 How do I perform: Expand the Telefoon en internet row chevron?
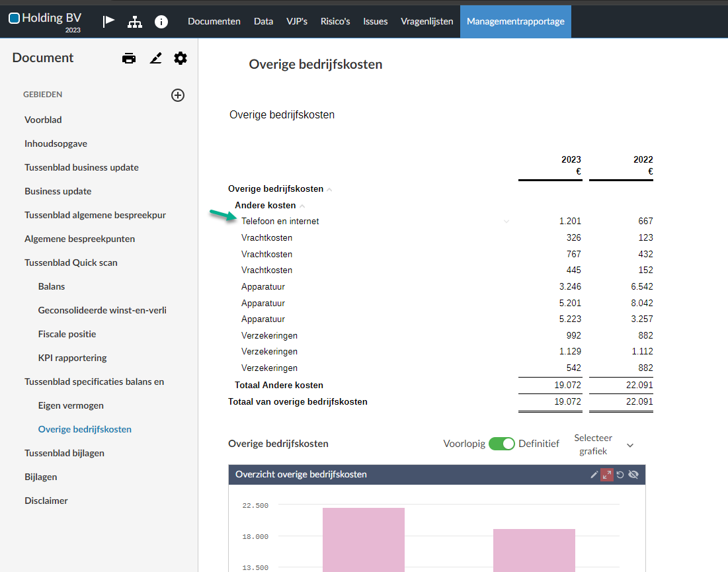pyautogui.click(x=506, y=222)
